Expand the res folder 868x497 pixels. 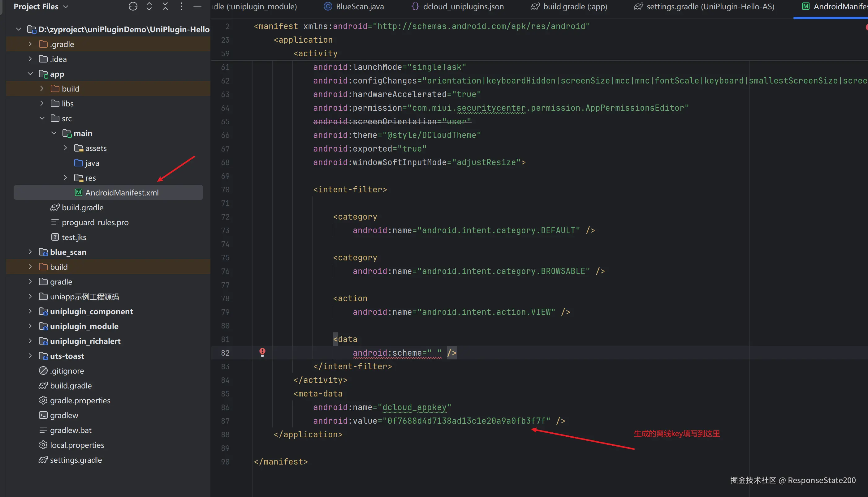click(65, 178)
